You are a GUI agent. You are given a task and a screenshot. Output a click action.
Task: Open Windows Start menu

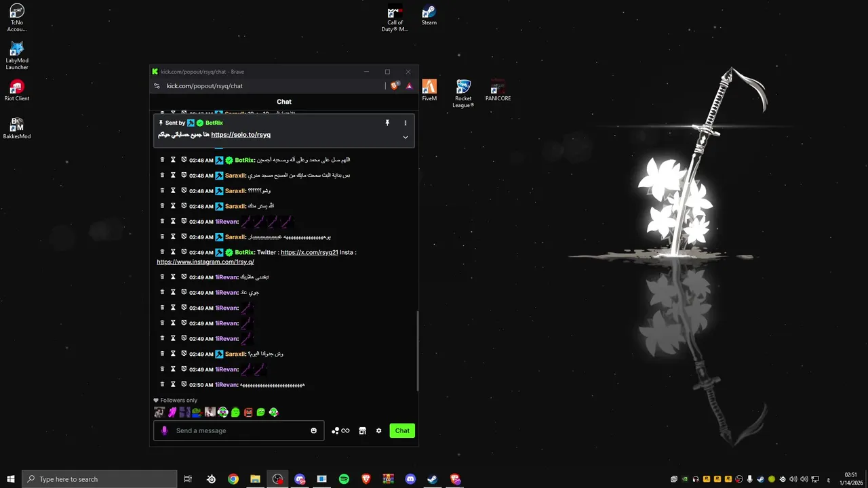click(x=11, y=479)
